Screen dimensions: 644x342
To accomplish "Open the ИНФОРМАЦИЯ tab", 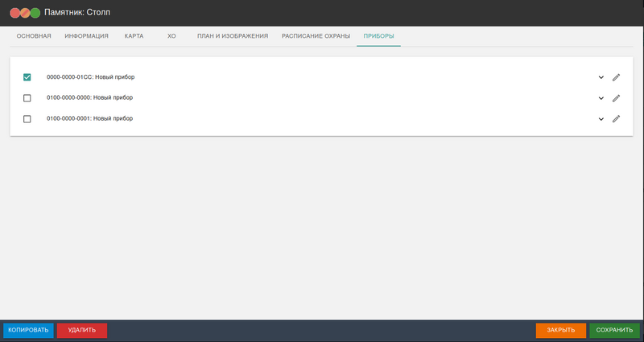I will [86, 36].
